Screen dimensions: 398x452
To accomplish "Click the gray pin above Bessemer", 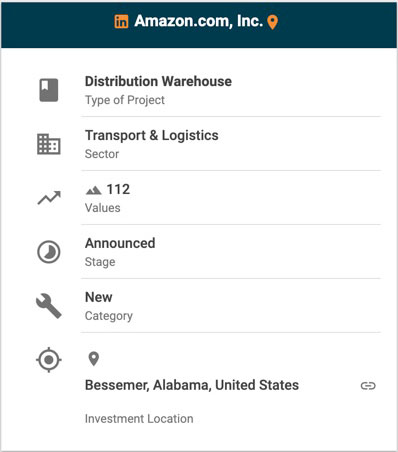I will [94, 359].
